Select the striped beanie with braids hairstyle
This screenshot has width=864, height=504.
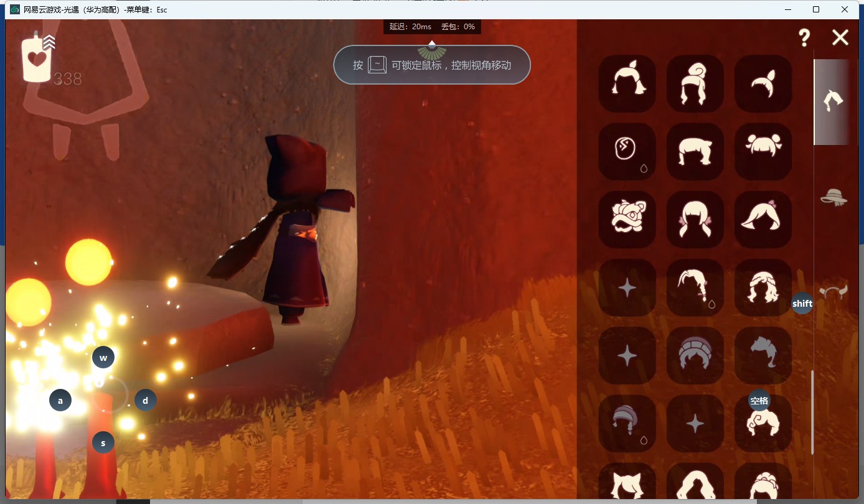coord(627,423)
